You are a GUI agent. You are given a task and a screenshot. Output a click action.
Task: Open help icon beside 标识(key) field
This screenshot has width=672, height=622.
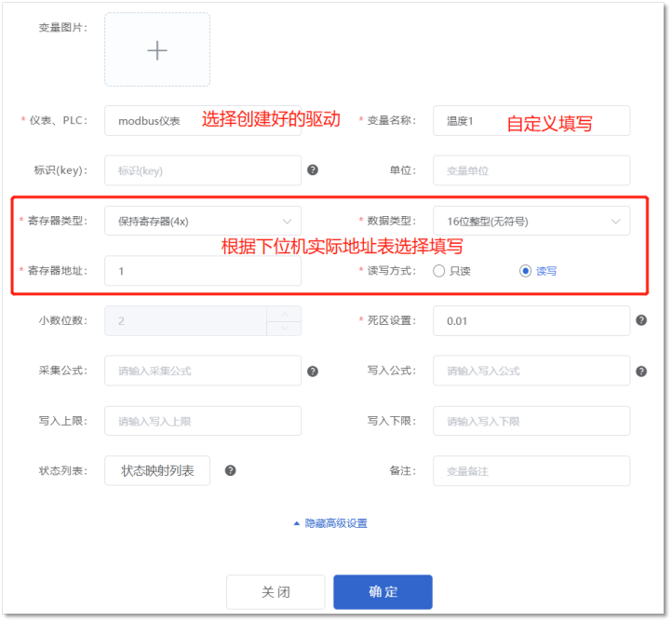point(313,170)
